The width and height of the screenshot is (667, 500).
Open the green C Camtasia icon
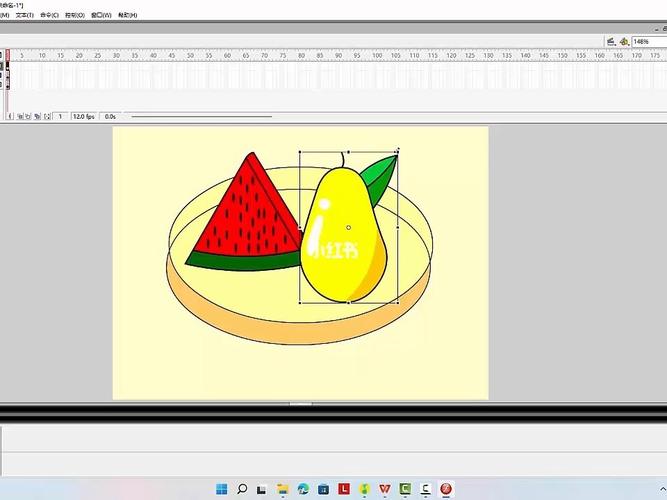click(x=405, y=489)
